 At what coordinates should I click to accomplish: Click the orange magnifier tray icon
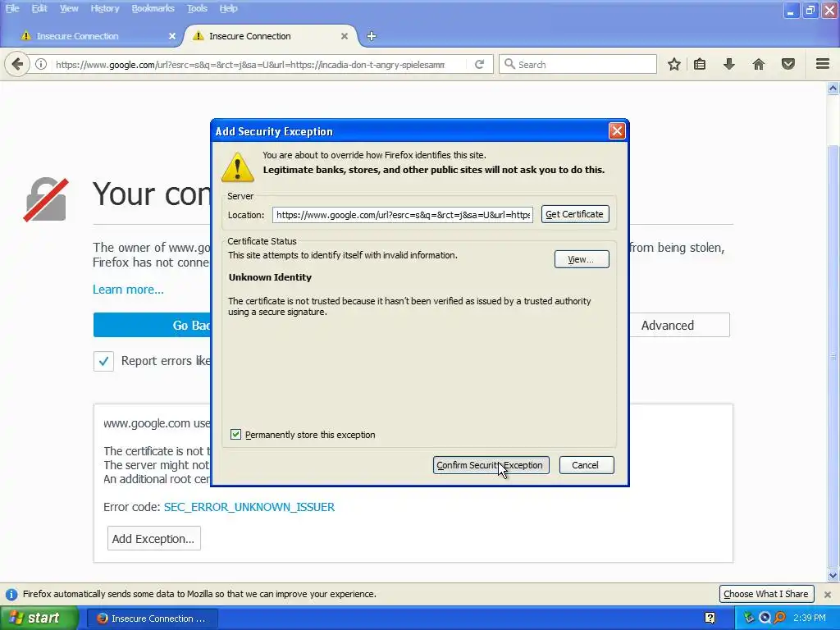779,618
